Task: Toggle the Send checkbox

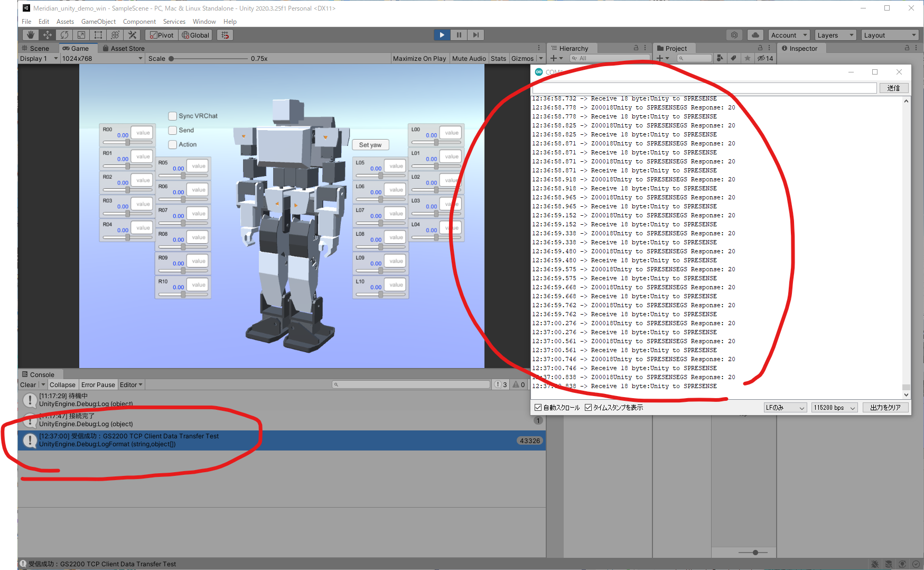Action: (x=173, y=131)
